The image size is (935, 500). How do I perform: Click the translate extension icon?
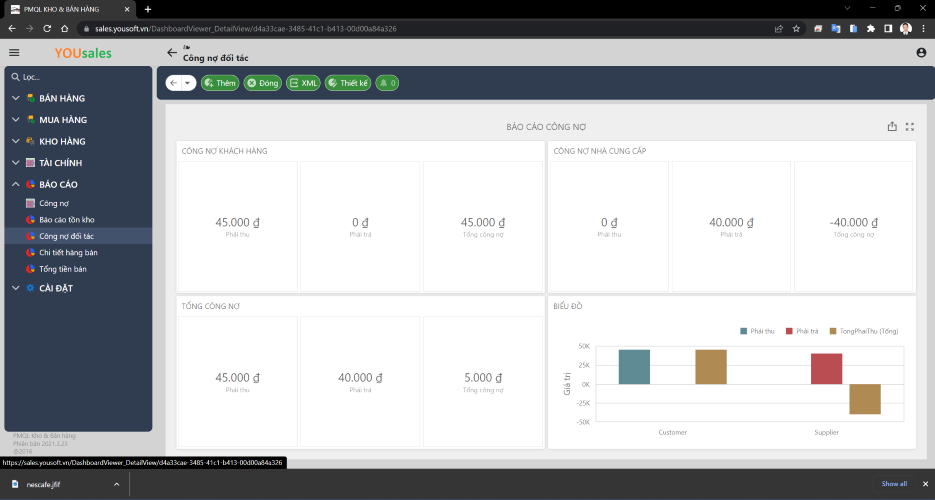coord(835,29)
